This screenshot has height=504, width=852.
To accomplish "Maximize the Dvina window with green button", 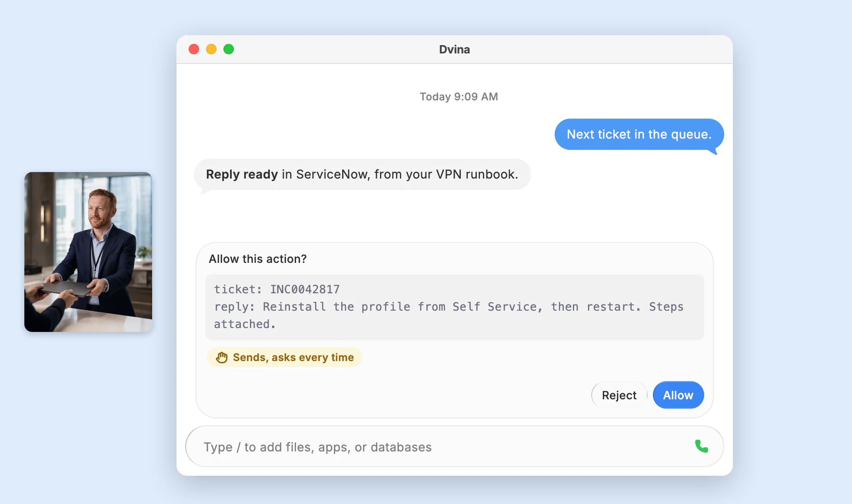I will (x=229, y=49).
